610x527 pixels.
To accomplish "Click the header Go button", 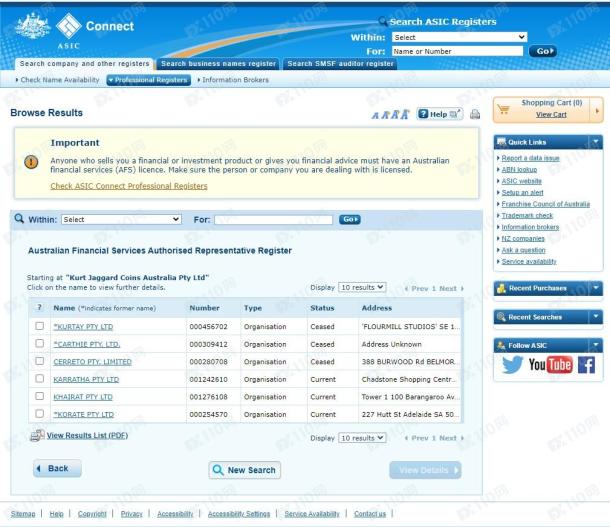I will 543,51.
